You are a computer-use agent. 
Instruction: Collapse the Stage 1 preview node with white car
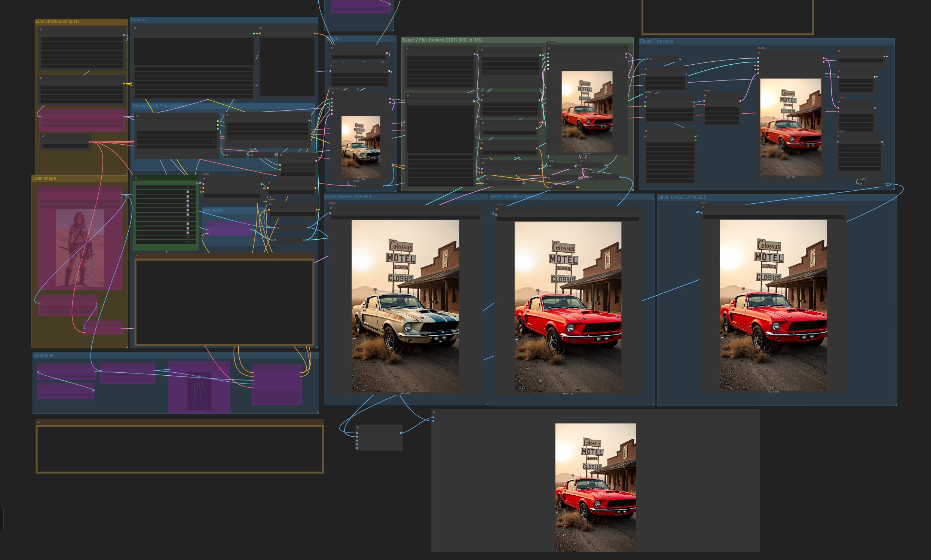pyautogui.click(x=333, y=93)
